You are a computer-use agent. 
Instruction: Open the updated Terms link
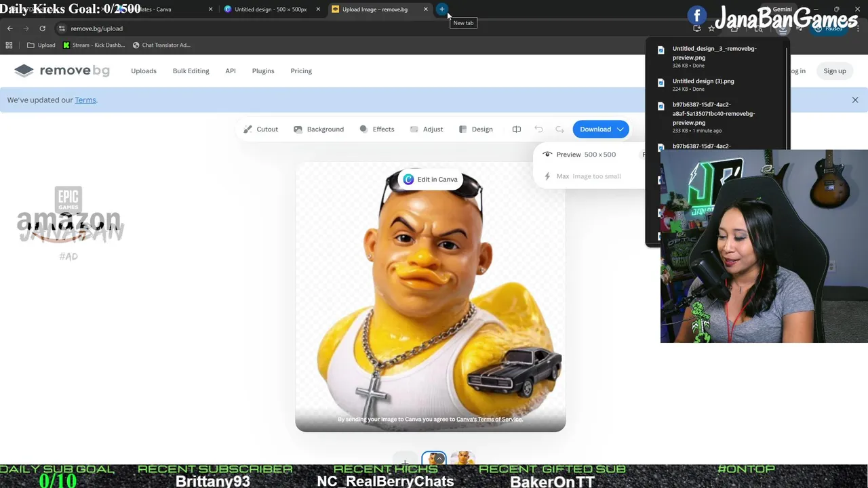pyautogui.click(x=85, y=100)
